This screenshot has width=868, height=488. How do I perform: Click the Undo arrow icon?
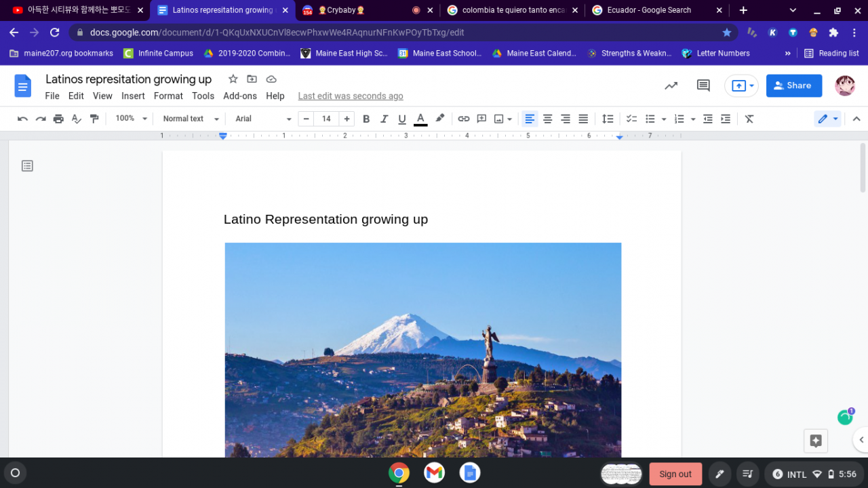(x=22, y=119)
